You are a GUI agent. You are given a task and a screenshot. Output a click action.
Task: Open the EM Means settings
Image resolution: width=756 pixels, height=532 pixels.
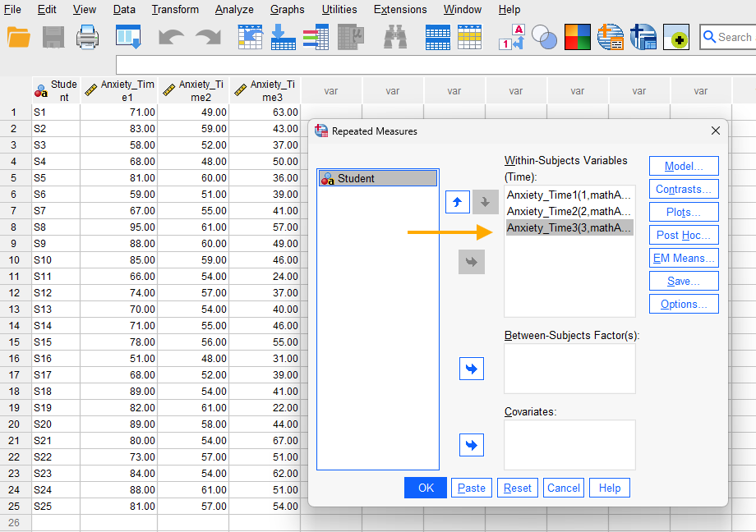[683, 258]
